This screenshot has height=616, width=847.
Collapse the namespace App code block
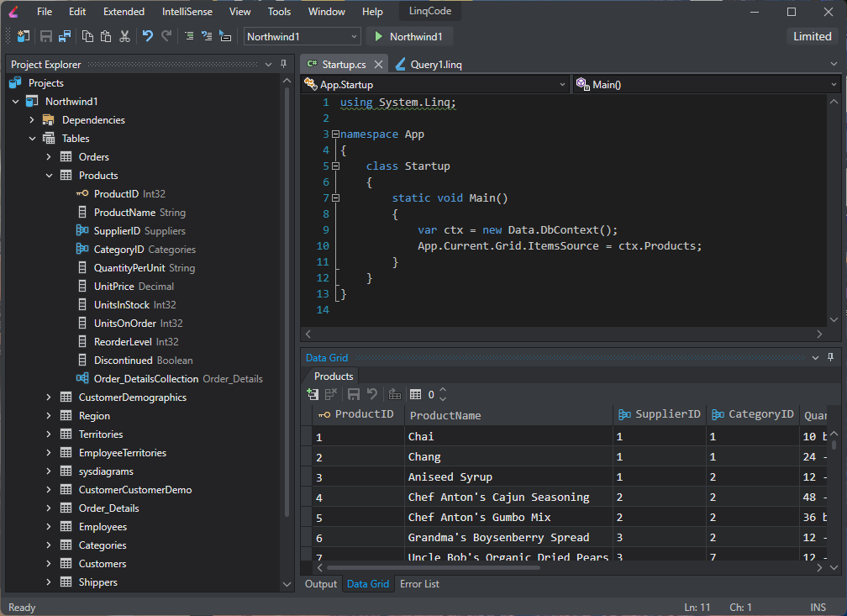coord(335,134)
